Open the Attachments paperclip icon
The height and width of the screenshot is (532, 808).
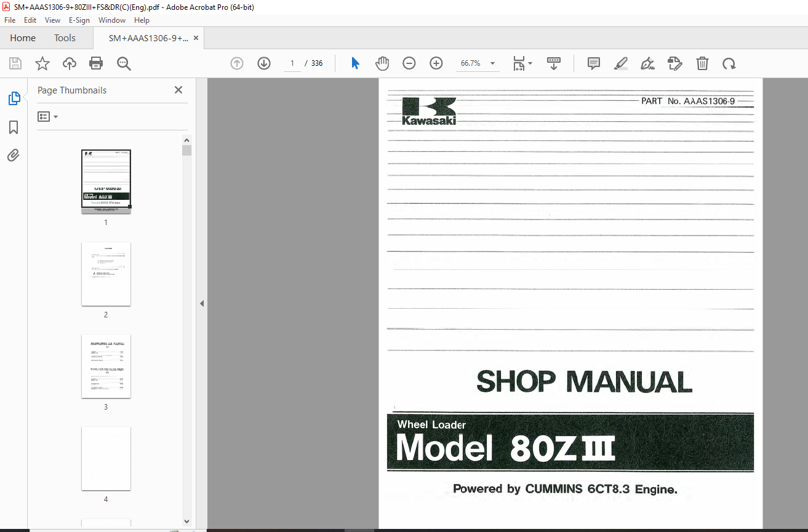click(14, 156)
